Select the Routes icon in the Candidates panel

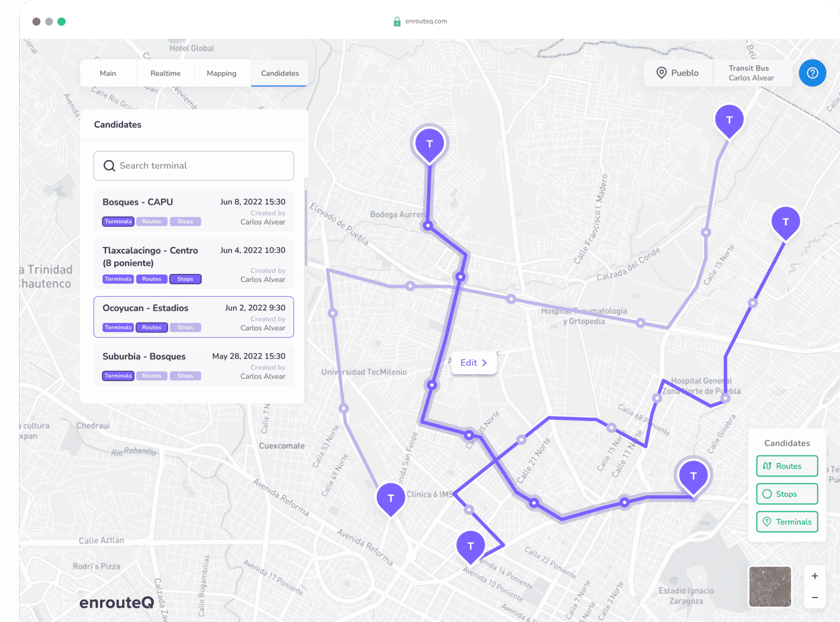[767, 466]
